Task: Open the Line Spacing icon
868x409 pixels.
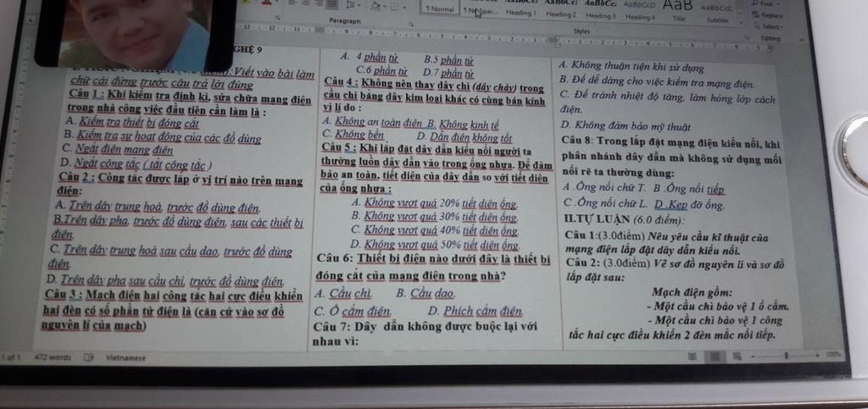Action: coord(351,4)
